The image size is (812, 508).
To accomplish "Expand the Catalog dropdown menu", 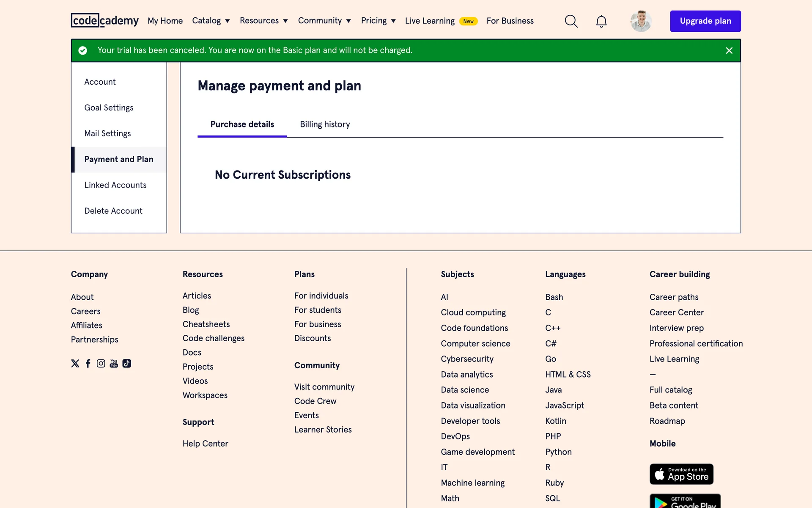I will click(x=211, y=21).
